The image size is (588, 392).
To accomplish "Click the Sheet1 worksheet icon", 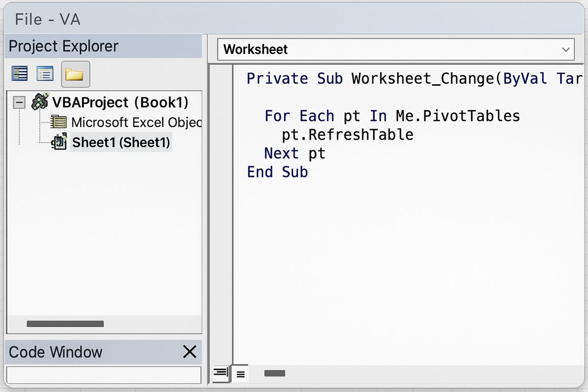I will (59, 142).
